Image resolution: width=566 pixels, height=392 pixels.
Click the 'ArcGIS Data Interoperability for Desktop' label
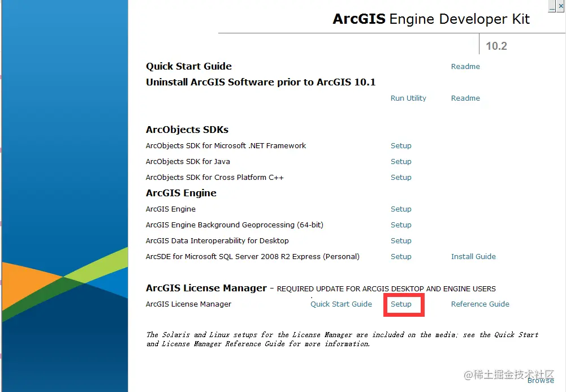click(217, 241)
